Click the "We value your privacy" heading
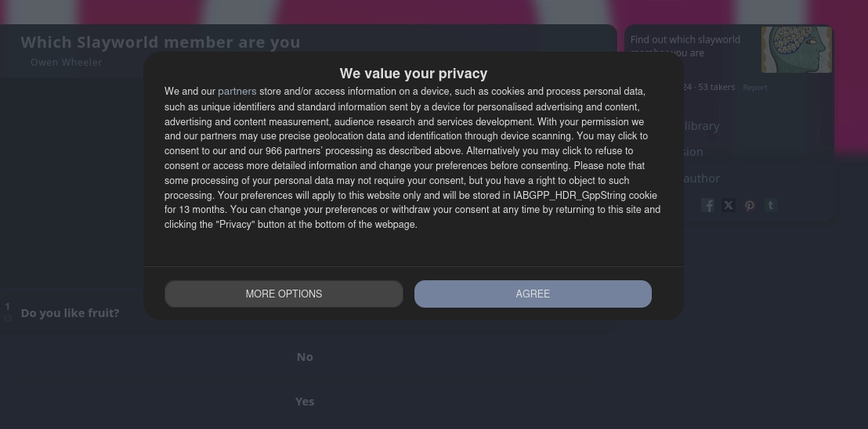 [414, 74]
